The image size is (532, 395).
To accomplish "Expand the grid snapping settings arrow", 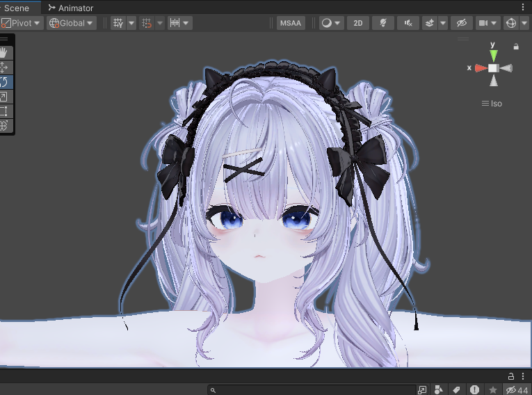I will 160,23.
